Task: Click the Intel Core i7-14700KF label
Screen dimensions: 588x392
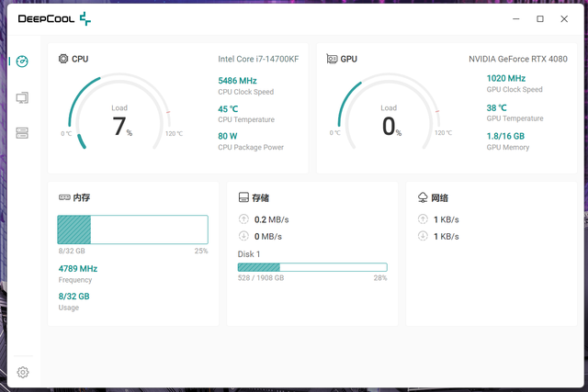Action: 258,59
